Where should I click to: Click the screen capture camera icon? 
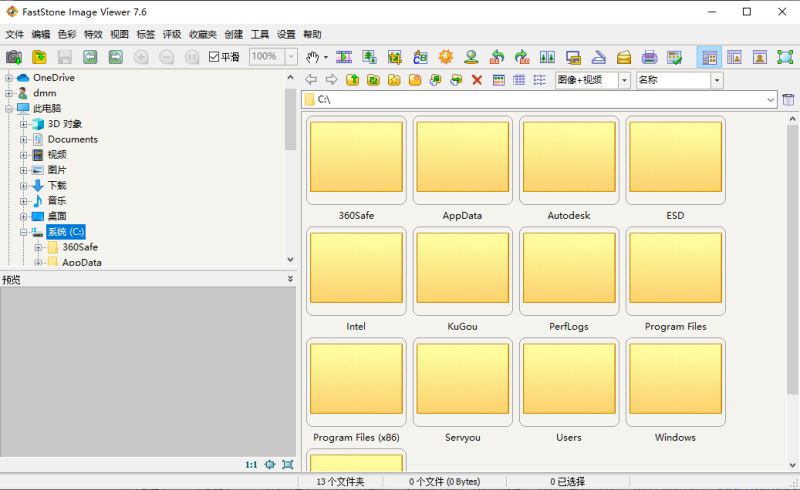point(14,57)
